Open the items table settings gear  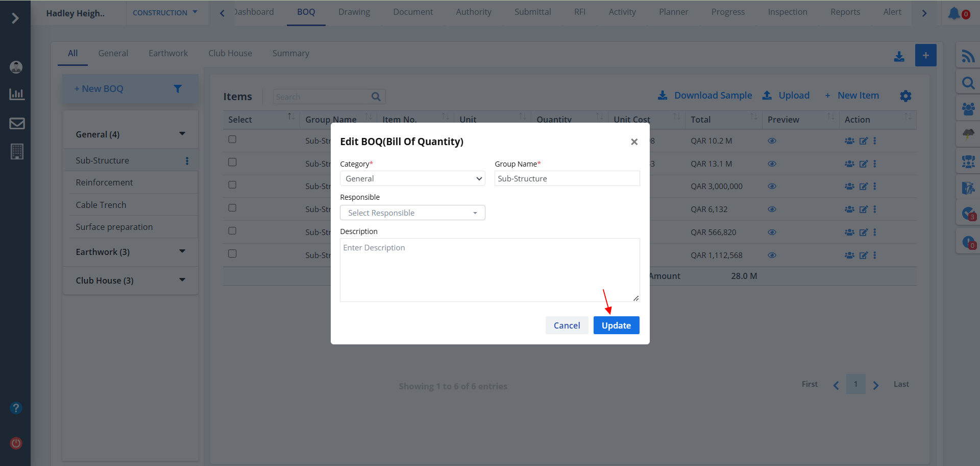point(905,96)
